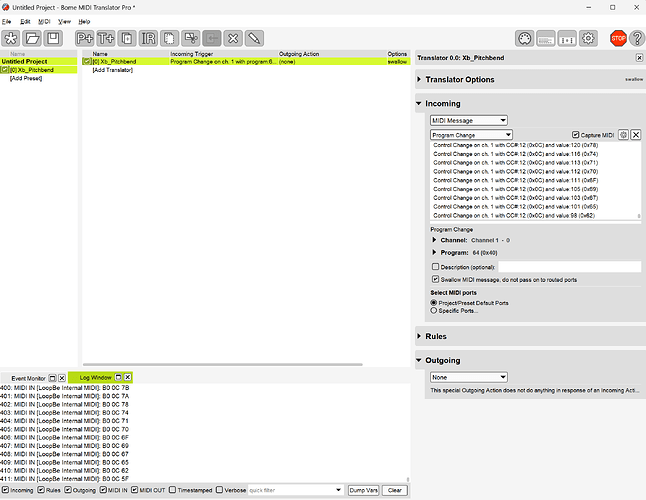
Task: Close the Log Window tab
Action: (x=128, y=377)
